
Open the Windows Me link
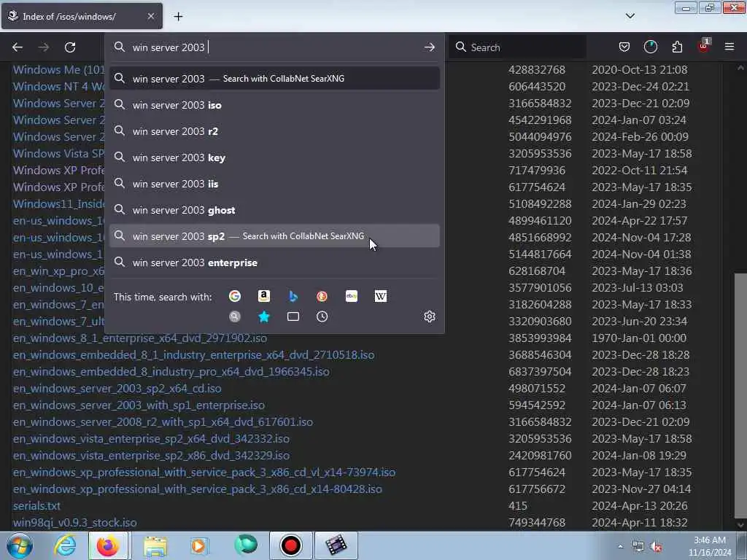(x=58, y=69)
